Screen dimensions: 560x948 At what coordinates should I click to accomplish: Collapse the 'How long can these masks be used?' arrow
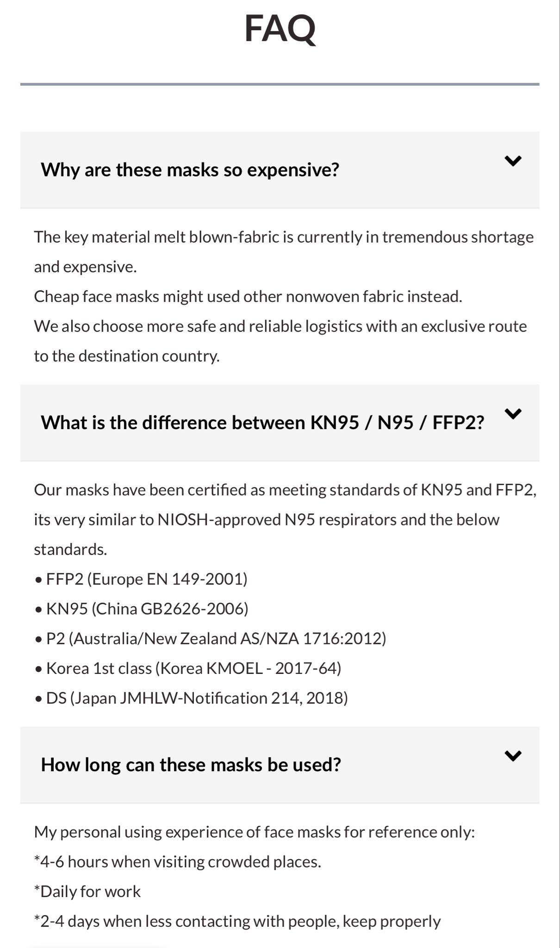pyautogui.click(x=513, y=755)
